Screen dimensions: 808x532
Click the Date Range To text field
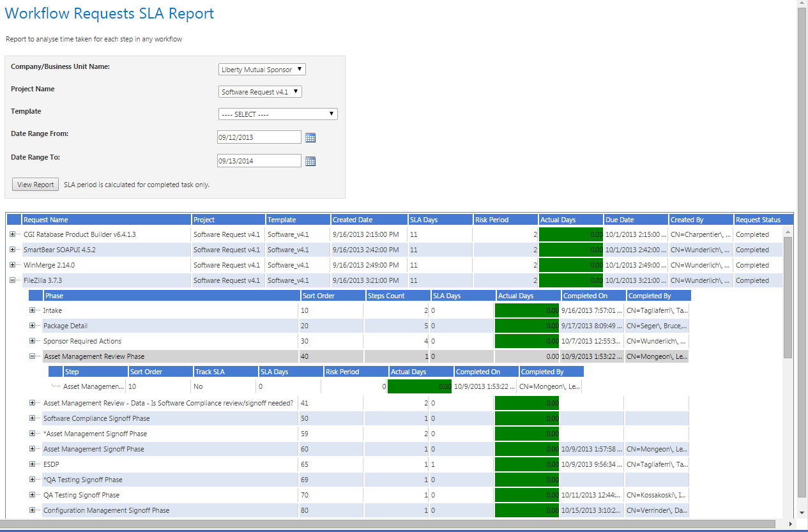coord(259,161)
